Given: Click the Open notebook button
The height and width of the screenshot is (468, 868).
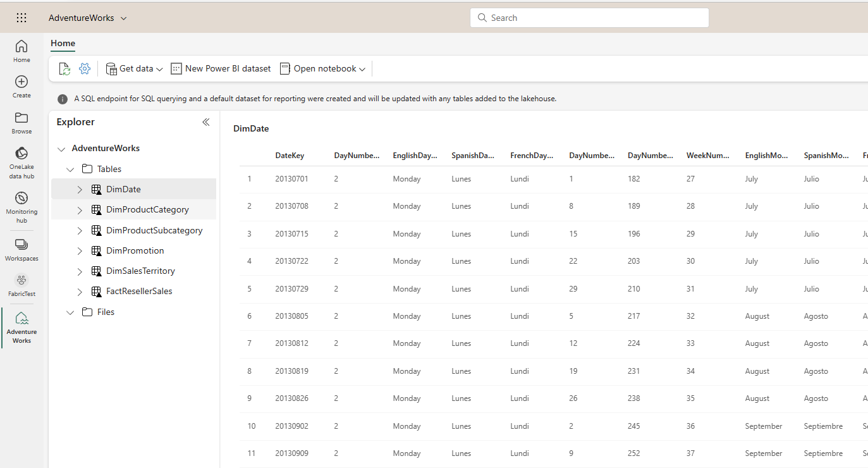Looking at the screenshot, I should coord(322,69).
